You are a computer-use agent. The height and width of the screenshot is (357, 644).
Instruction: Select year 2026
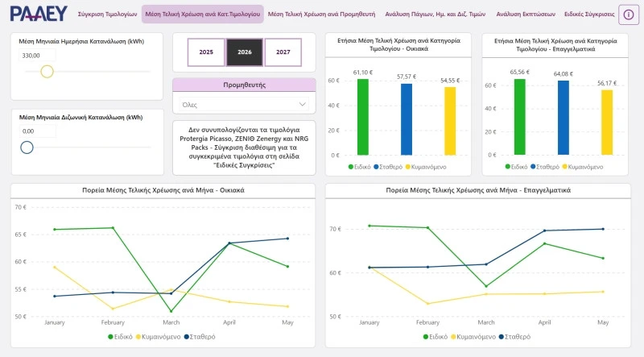click(245, 52)
